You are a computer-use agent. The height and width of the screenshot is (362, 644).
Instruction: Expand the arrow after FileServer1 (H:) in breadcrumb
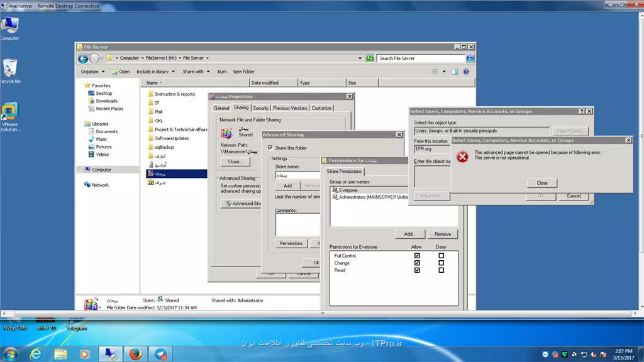(180, 58)
